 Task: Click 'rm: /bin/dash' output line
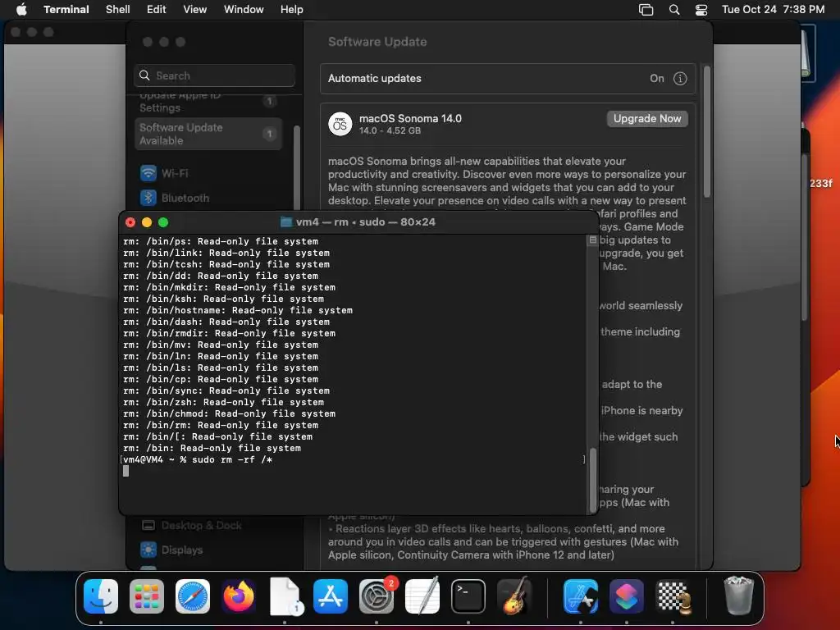[226, 322]
